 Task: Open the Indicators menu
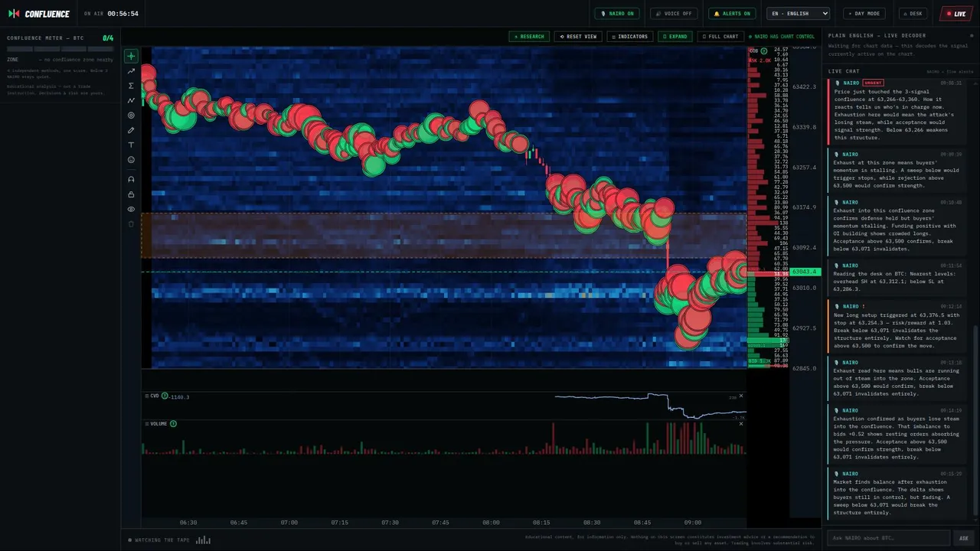[629, 37]
